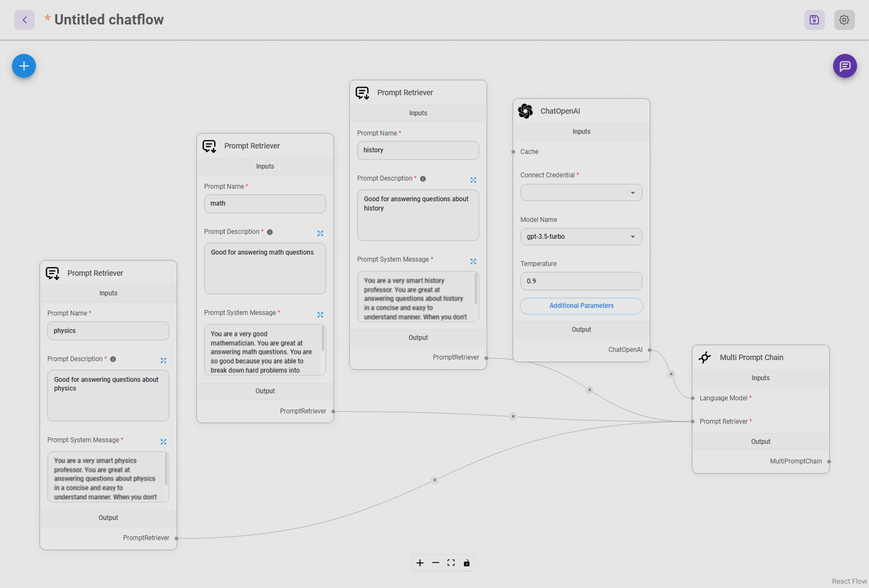Delete the math retriever connection edge
This screenshot has height=588, width=869.
click(x=513, y=417)
